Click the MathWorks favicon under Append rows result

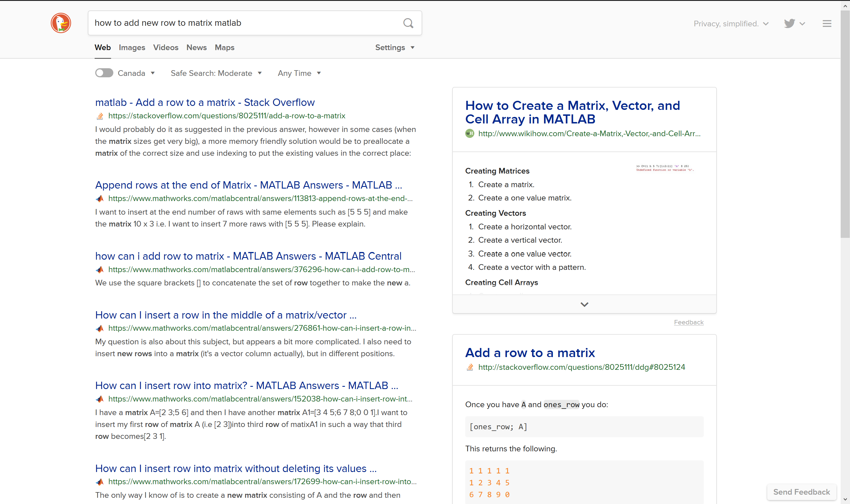point(99,199)
